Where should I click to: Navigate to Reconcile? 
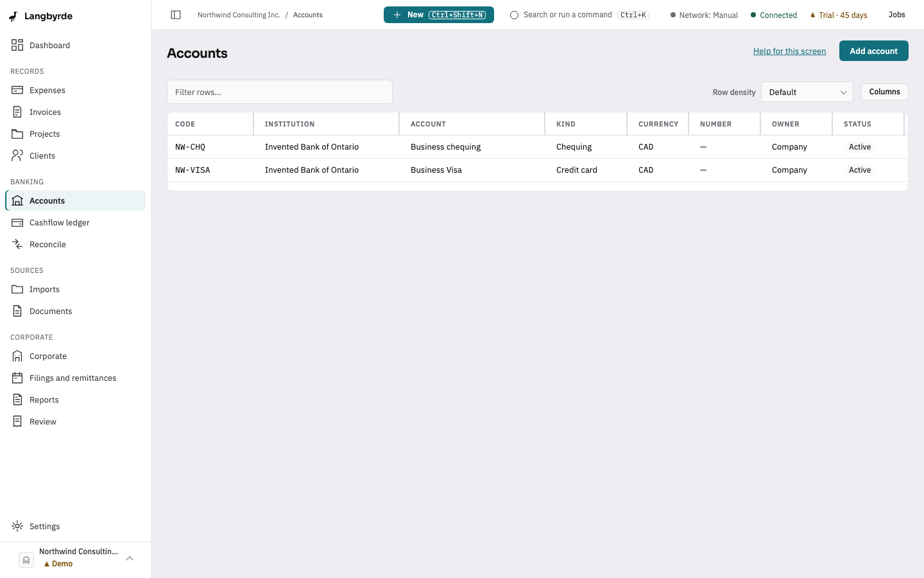point(76,244)
